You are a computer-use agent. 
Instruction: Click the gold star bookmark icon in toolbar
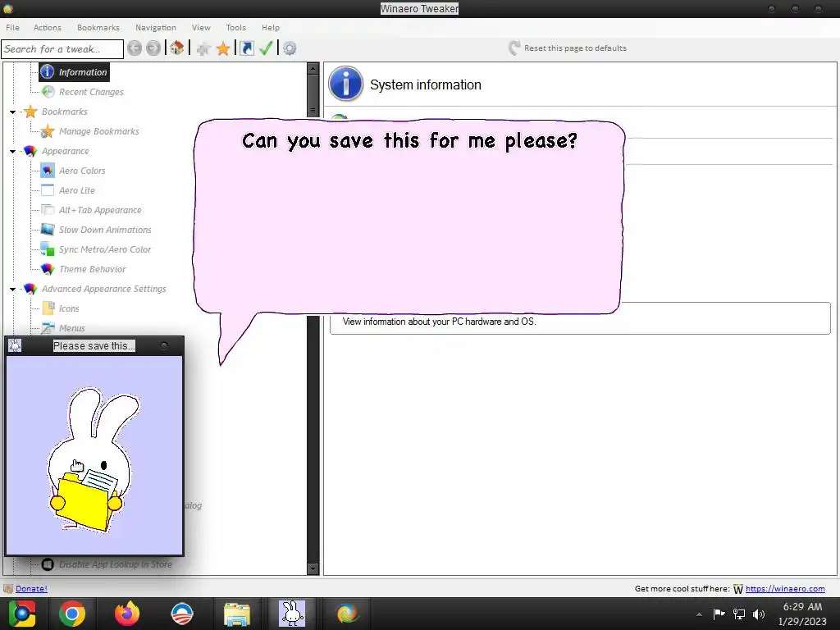pyautogui.click(x=223, y=48)
